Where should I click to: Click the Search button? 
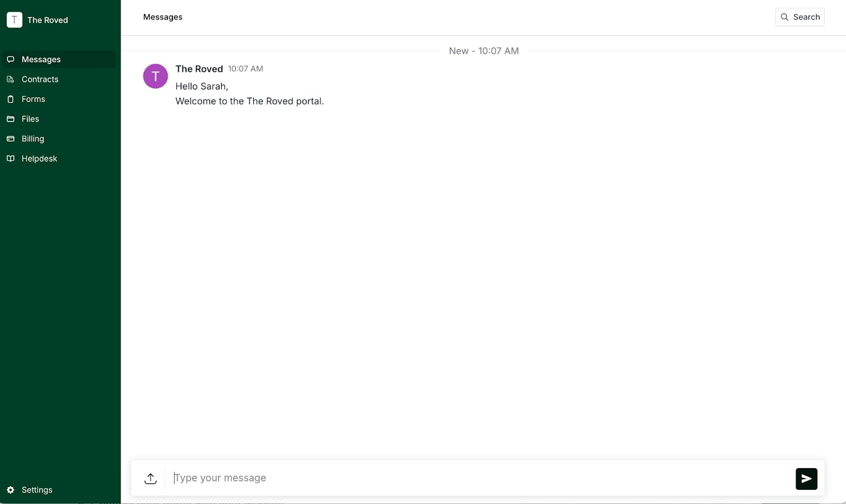click(800, 17)
